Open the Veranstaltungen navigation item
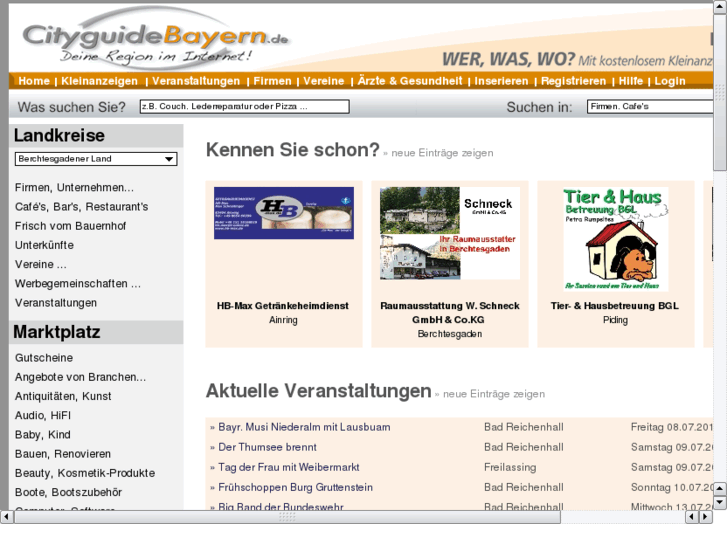This screenshot has height=545, width=727. click(196, 81)
